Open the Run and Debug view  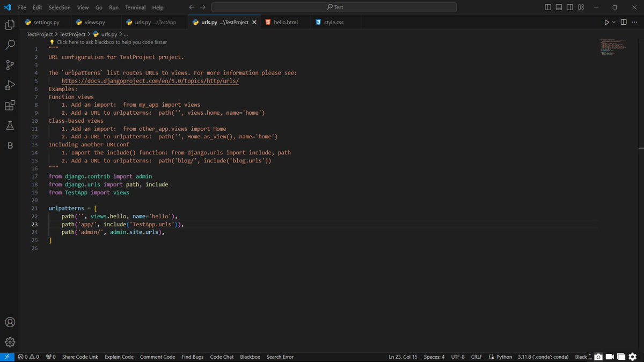[x=10, y=85]
